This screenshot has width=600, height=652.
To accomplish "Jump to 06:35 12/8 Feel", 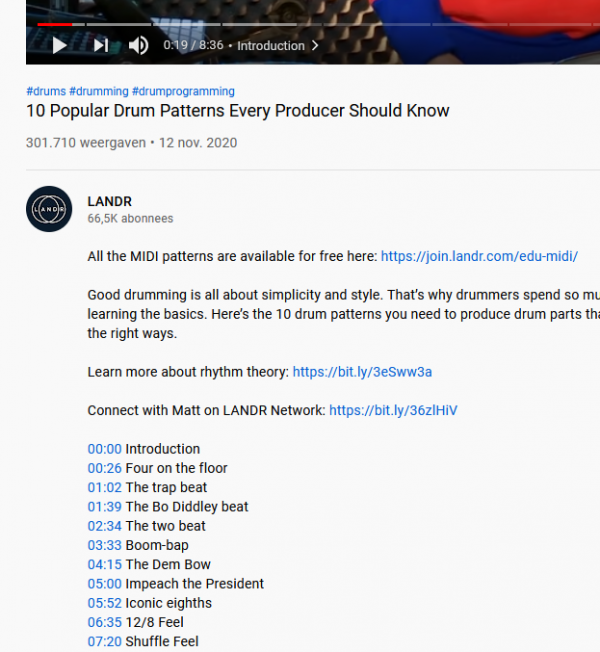I will click(x=104, y=622).
